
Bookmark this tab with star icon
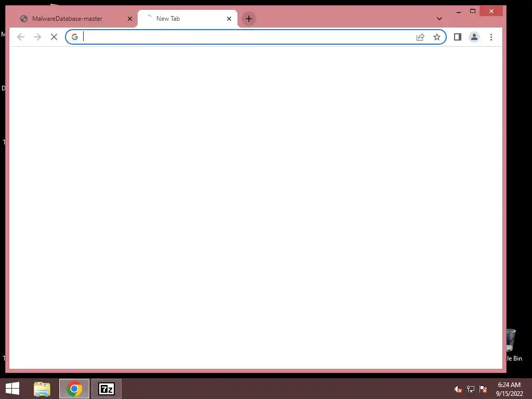[x=436, y=37]
